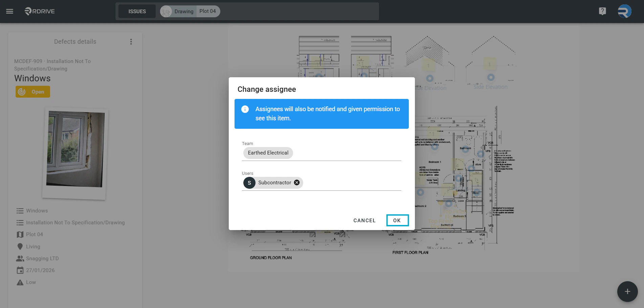Click the Living pin icon

point(20,246)
